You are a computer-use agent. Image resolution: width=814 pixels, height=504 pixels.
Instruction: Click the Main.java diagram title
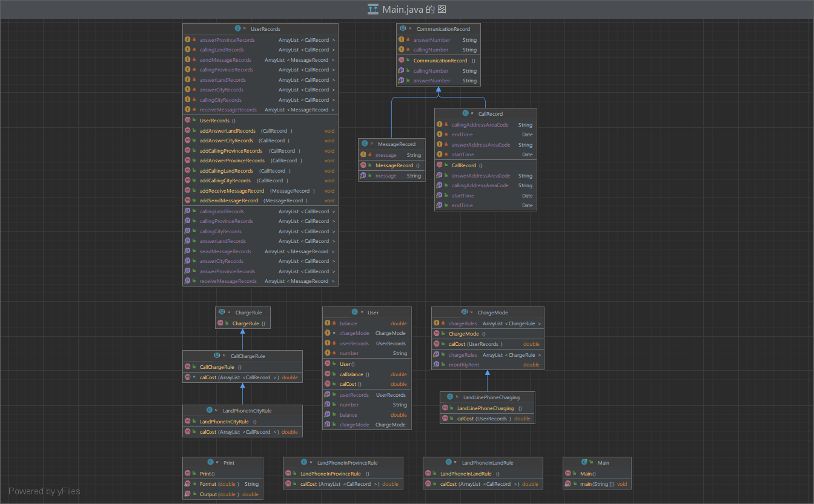point(414,9)
